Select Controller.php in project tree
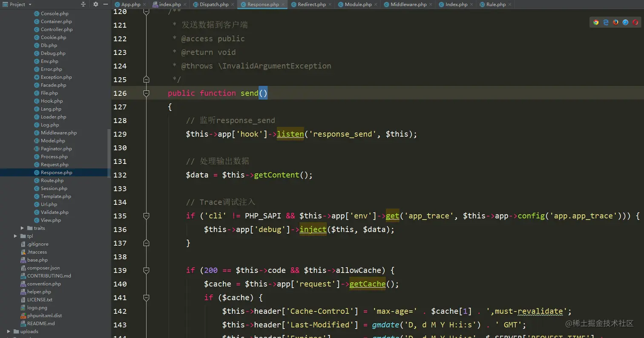 pyautogui.click(x=57, y=29)
